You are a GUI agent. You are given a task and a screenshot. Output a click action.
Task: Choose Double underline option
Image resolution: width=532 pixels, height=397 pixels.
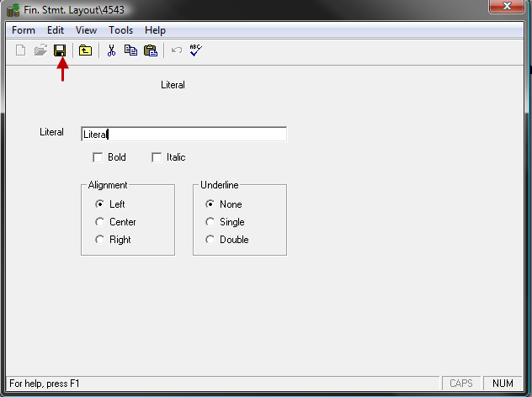(210, 240)
